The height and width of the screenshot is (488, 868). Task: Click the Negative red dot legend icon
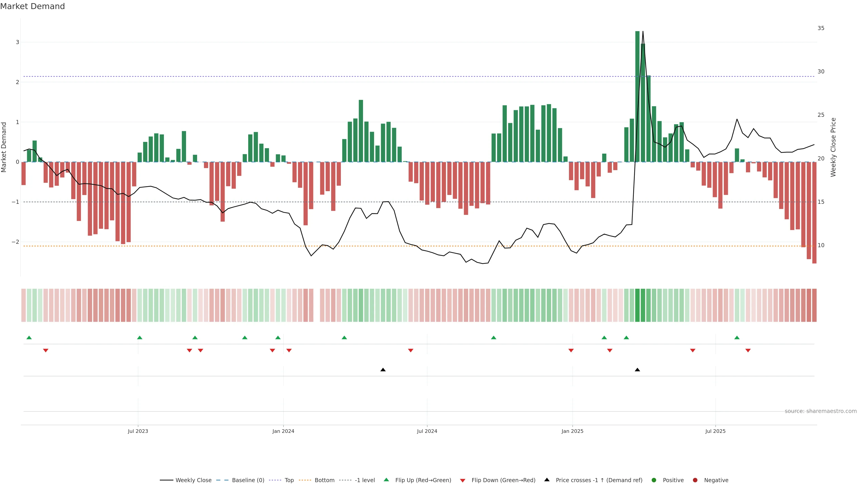coord(695,480)
